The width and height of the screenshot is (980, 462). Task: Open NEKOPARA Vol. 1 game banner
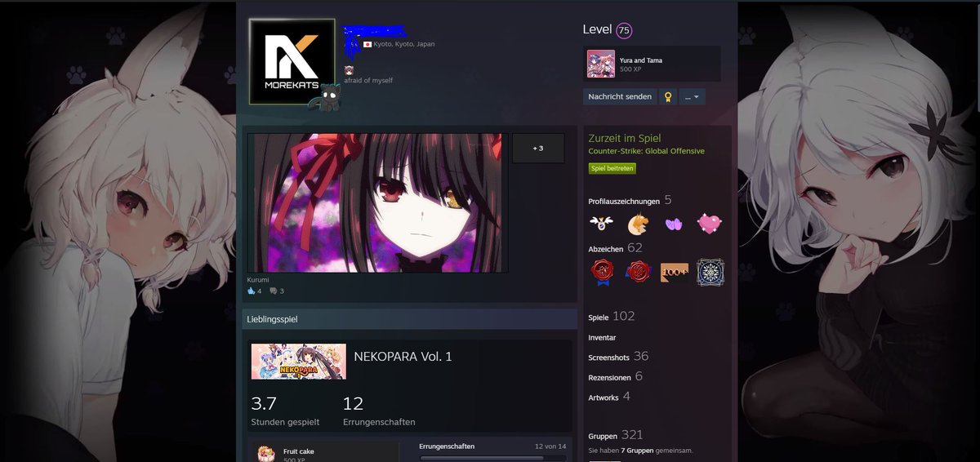[298, 362]
